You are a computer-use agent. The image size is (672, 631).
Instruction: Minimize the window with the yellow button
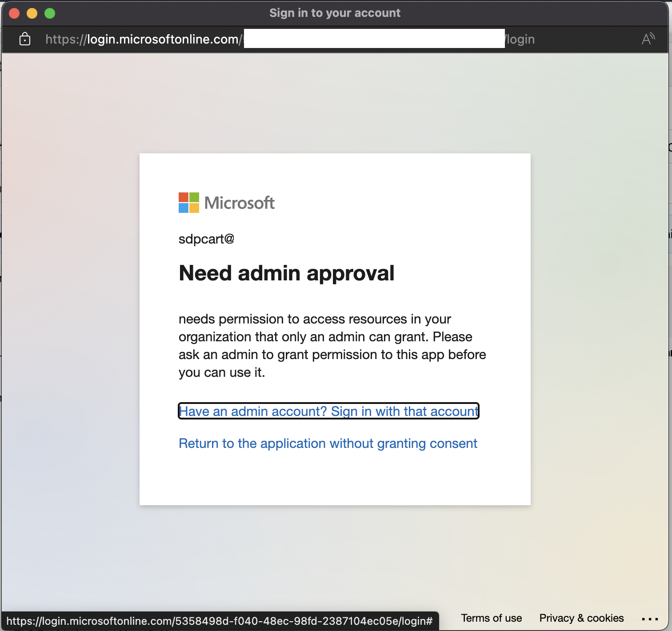32,13
